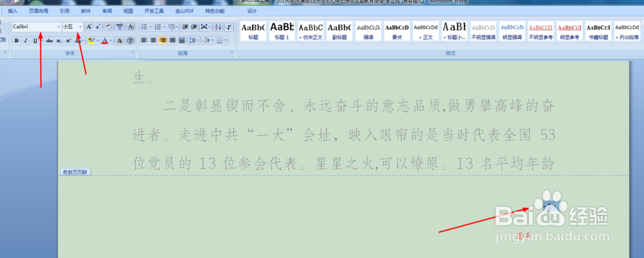Click the selected page number in footer
644x258 pixels.
coord(549,207)
